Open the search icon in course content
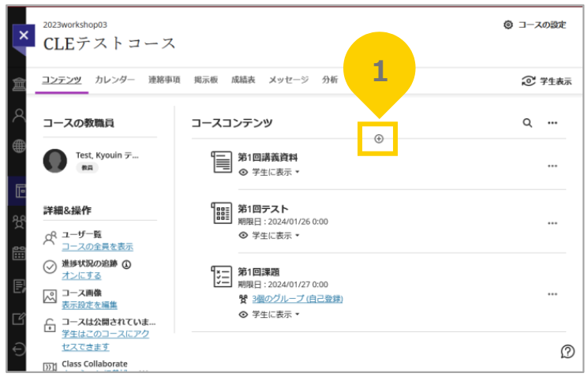Screen dimensions: 588x377 [x=527, y=123]
